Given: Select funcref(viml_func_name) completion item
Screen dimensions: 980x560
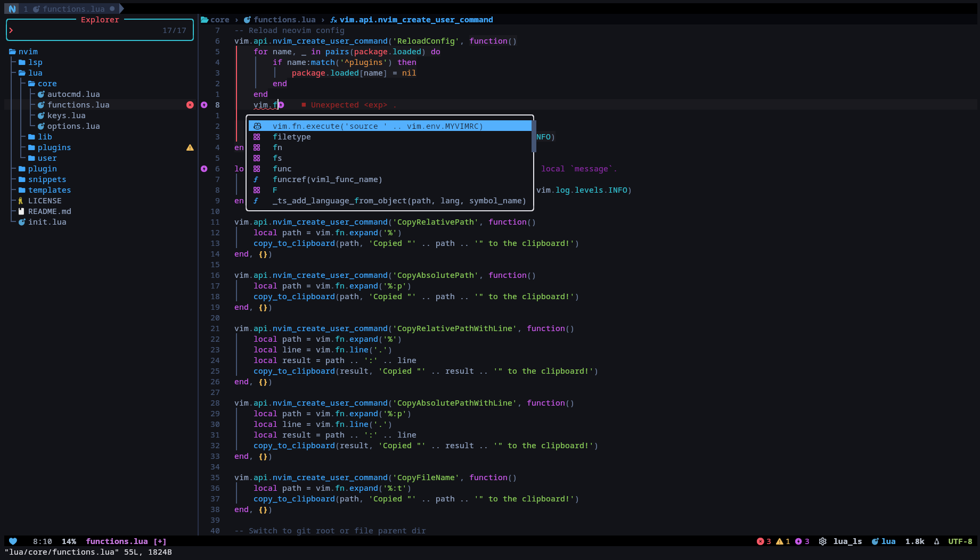Looking at the screenshot, I should click(390, 179).
